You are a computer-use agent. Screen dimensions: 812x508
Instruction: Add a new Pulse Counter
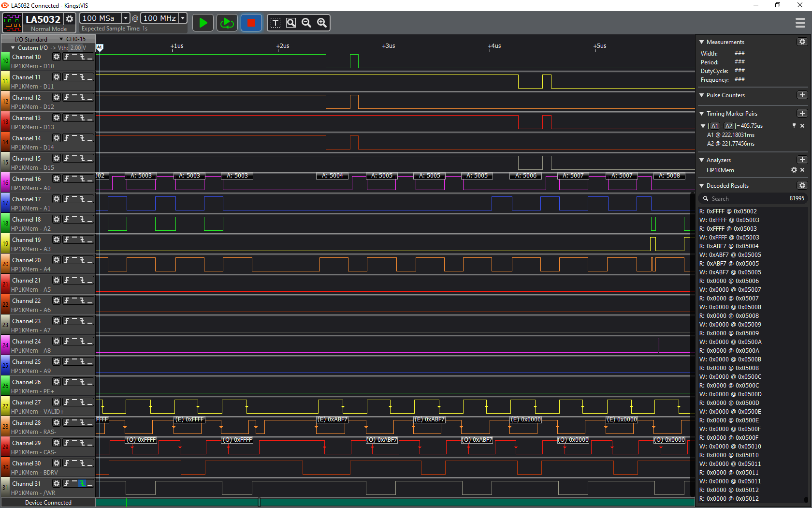[802, 95]
